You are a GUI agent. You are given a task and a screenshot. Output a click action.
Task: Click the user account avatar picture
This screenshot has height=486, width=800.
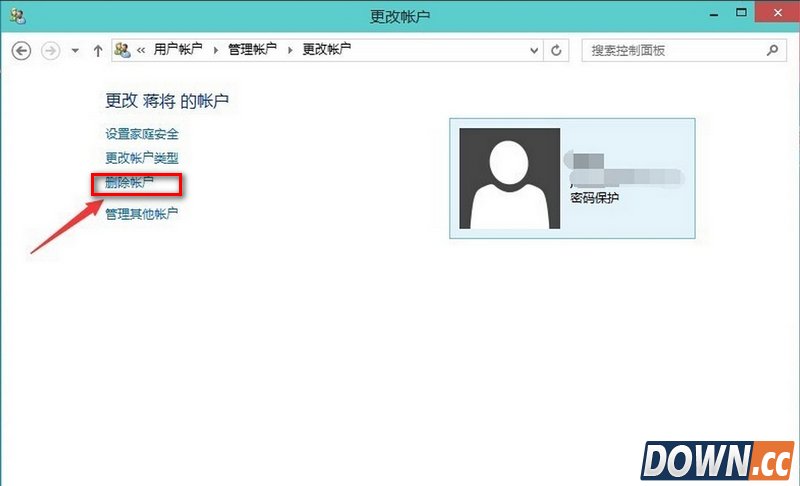[x=510, y=178]
